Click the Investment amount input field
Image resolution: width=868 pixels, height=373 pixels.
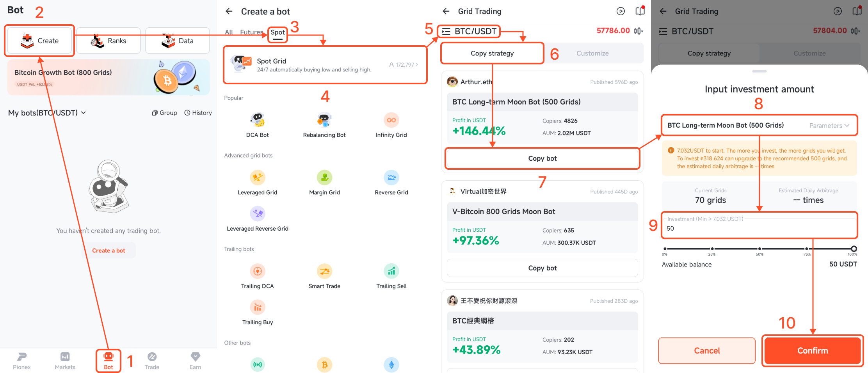(x=759, y=225)
